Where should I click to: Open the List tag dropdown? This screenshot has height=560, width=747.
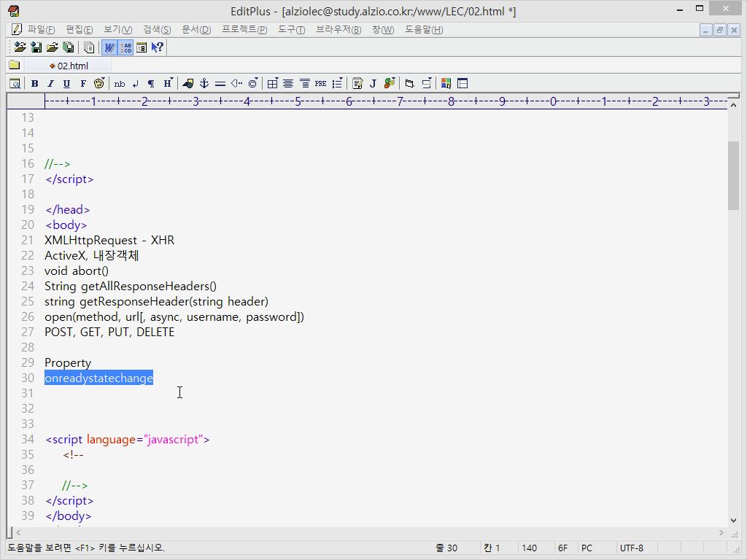point(337,83)
